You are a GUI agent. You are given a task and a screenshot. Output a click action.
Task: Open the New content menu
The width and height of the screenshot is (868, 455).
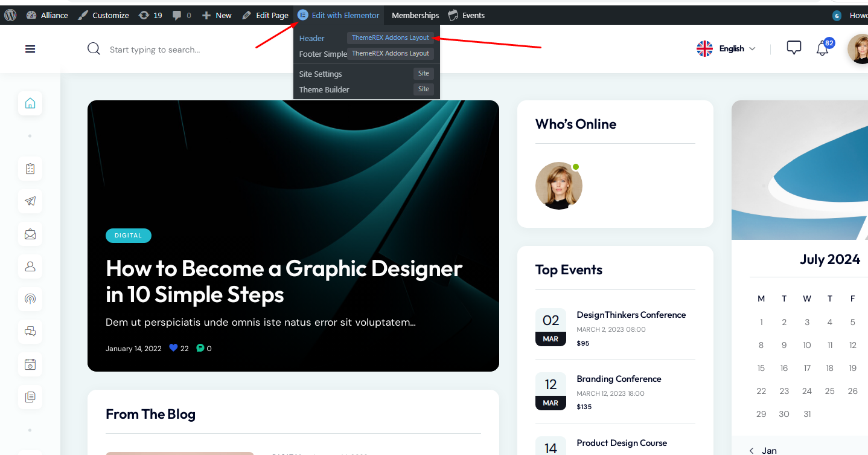coord(217,15)
